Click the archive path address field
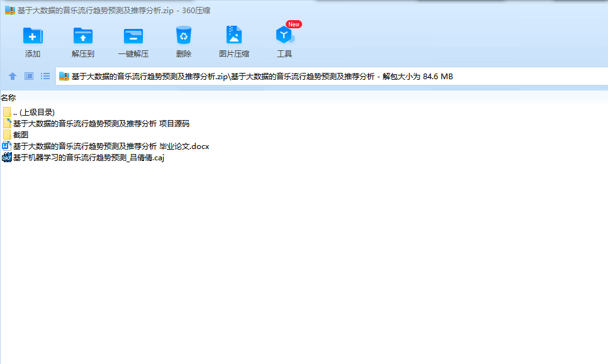 [x=332, y=76]
